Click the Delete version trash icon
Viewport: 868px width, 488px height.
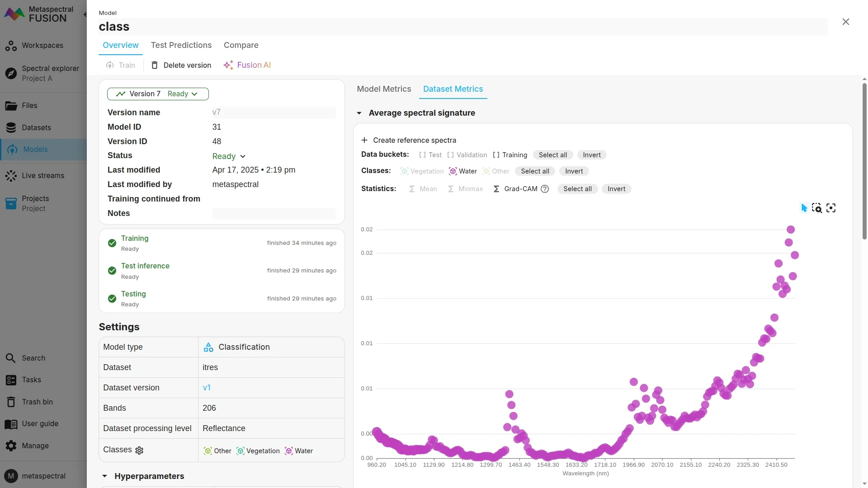(155, 65)
